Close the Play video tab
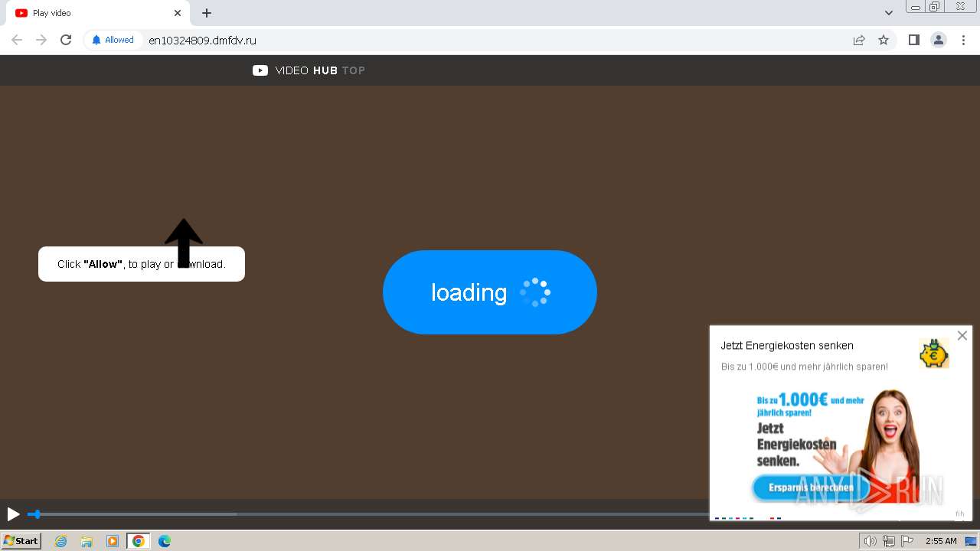The height and width of the screenshot is (551, 980). [178, 13]
